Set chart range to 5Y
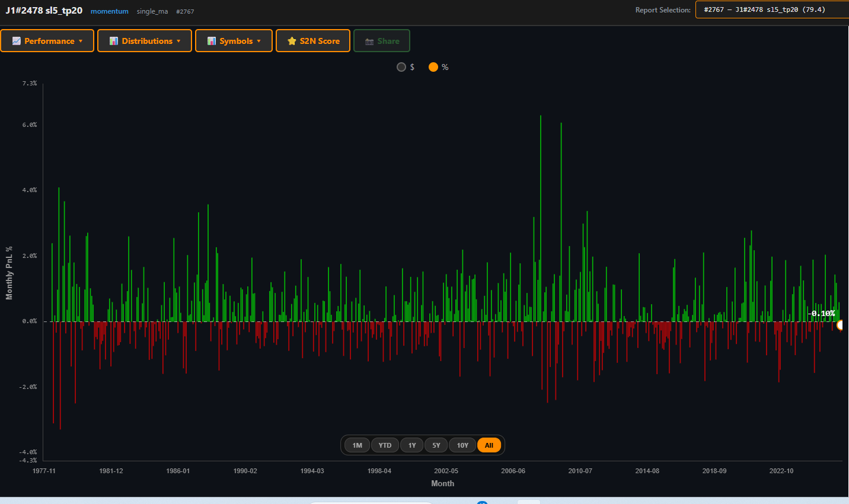 coord(436,445)
